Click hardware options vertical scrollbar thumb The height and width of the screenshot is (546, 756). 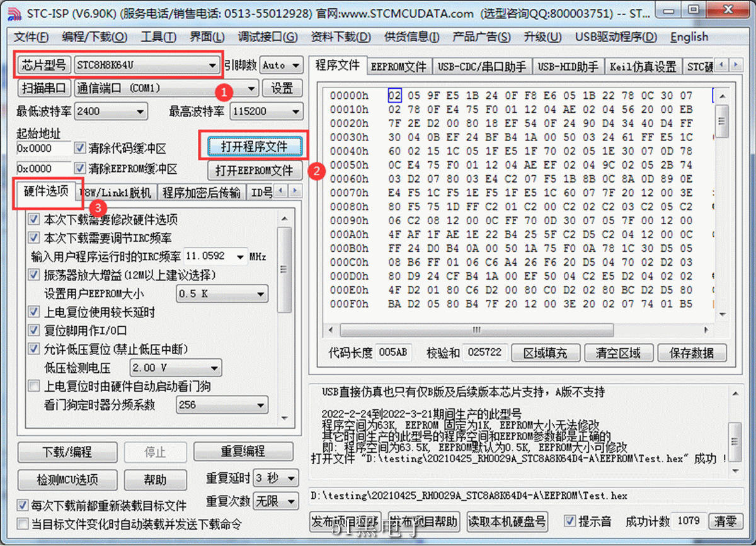[x=285, y=270]
